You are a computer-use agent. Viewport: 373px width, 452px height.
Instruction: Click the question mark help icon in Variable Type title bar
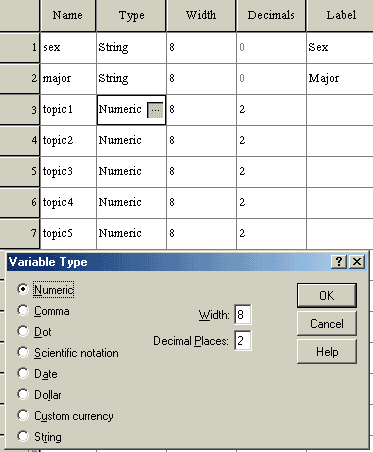(x=339, y=262)
